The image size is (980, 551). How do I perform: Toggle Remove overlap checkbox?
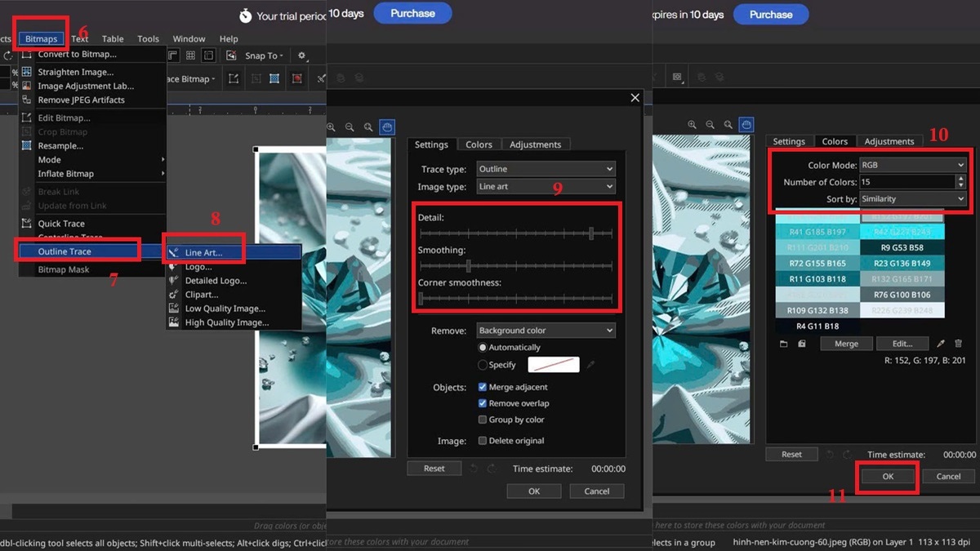coord(483,403)
